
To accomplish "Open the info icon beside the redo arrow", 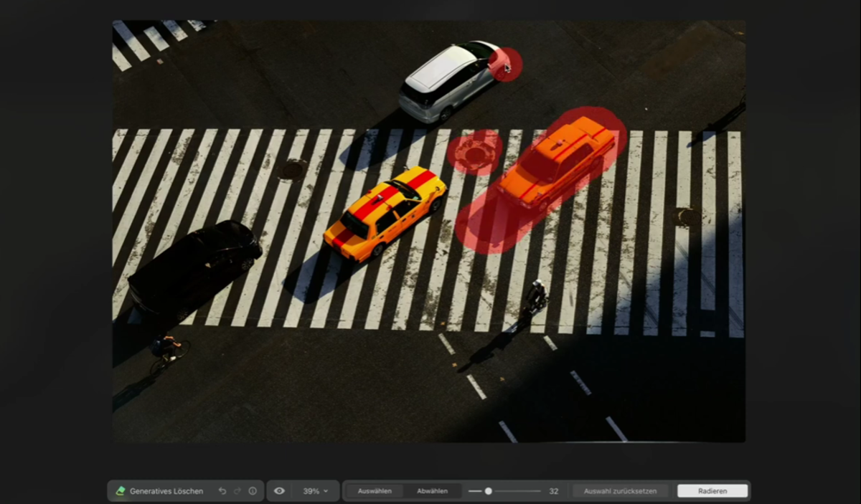I will [253, 490].
